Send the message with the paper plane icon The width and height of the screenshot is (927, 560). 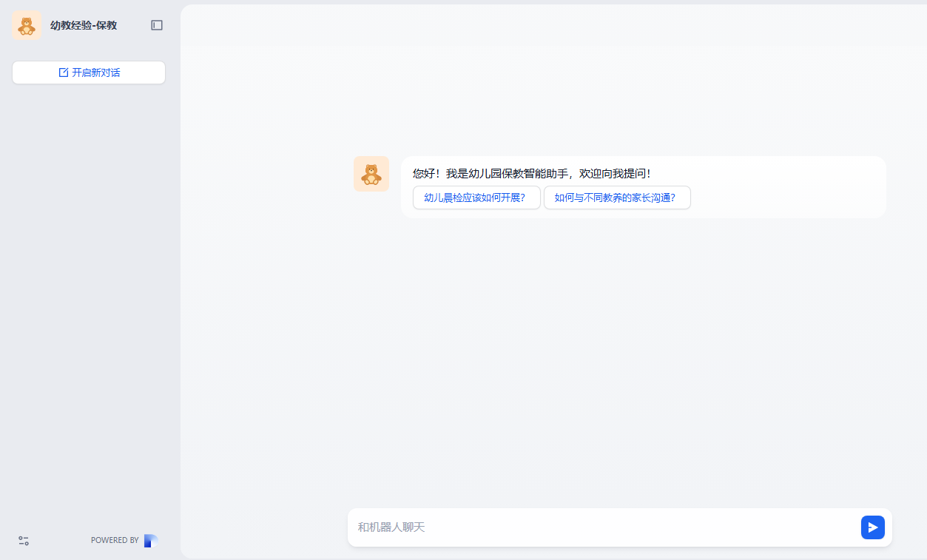pyautogui.click(x=872, y=527)
